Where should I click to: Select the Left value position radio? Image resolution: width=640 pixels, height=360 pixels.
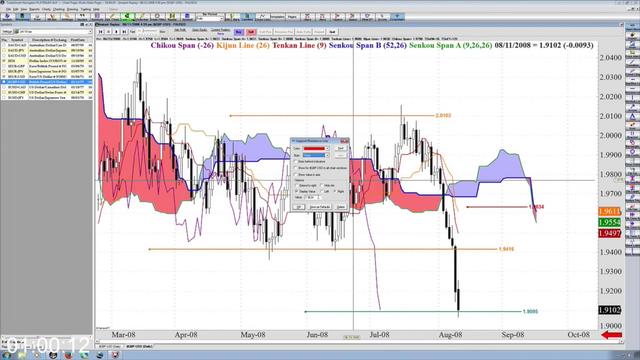coord(322,191)
